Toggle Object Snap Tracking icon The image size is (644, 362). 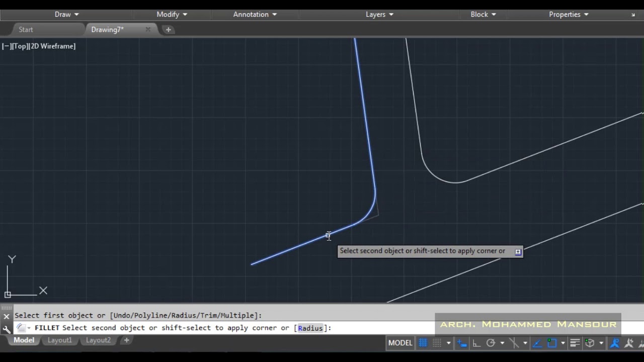coord(537,343)
